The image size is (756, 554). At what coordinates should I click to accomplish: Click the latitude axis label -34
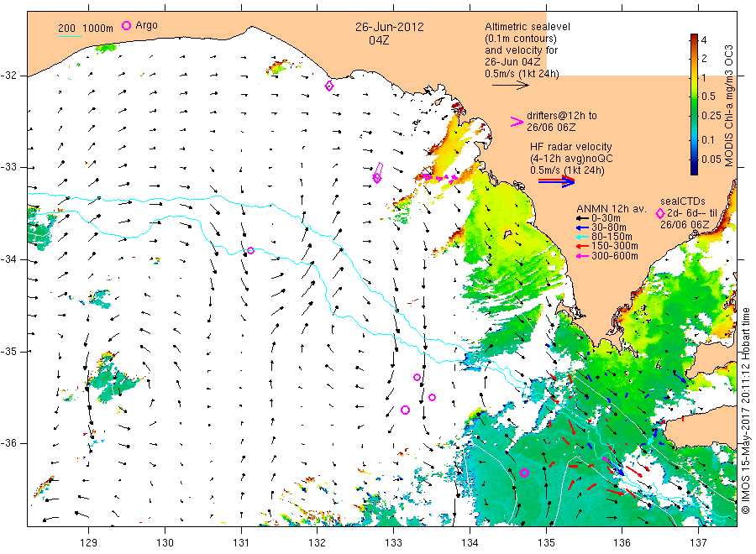tap(8, 259)
